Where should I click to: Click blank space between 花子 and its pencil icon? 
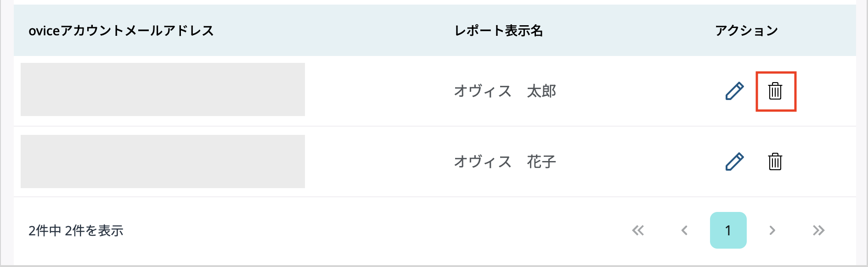[x=638, y=161]
